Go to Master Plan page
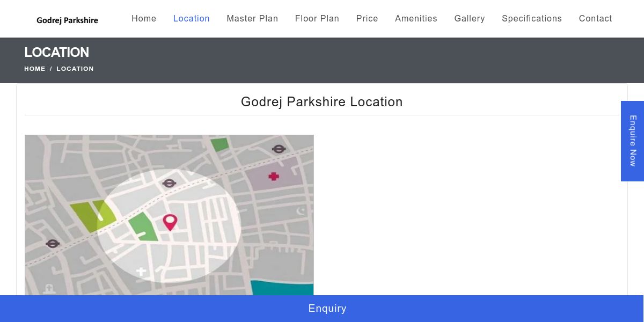Image resolution: width=644 pixels, height=322 pixels. click(x=252, y=18)
